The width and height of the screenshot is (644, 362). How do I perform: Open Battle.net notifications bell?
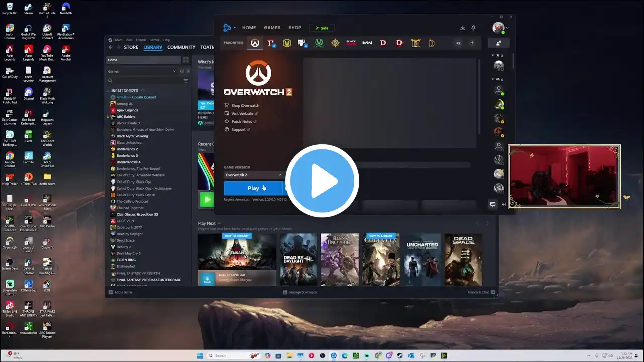473,28
